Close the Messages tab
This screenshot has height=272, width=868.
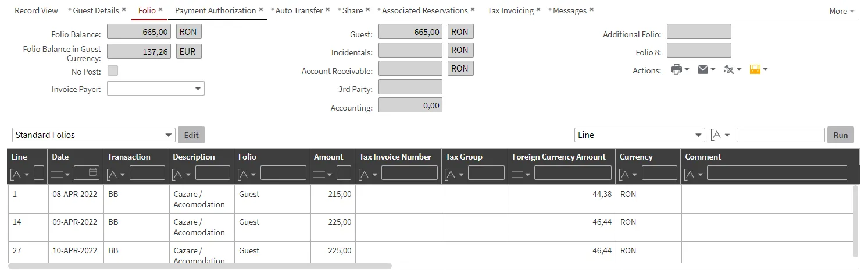coord(591,10)
